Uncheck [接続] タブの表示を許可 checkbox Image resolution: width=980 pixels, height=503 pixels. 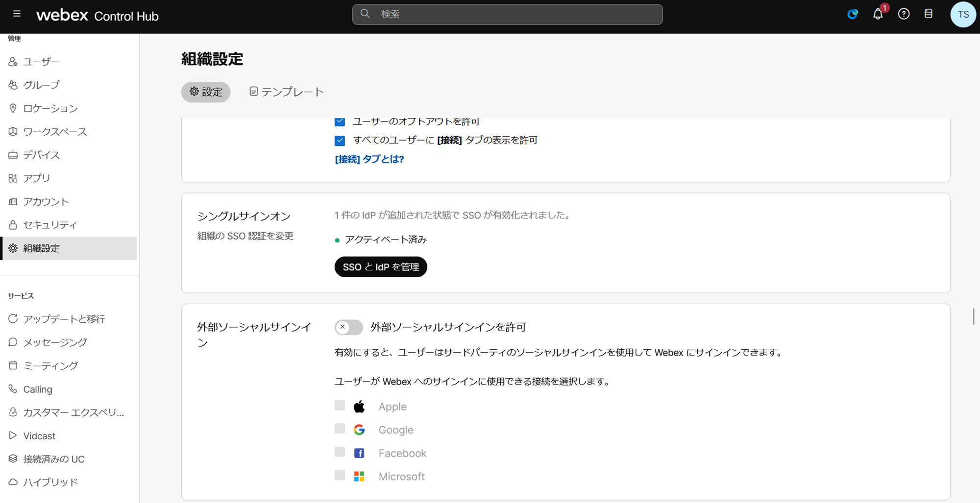[340, 141]
